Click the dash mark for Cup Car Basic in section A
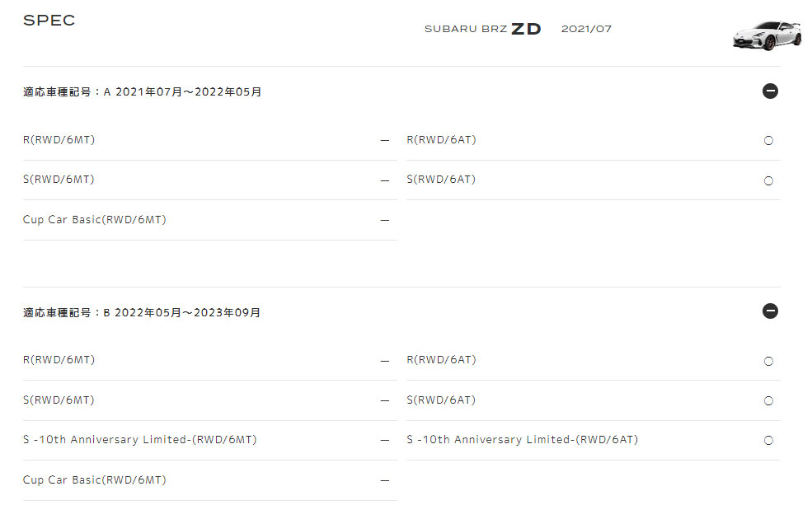The height and width of the screenshot is (519, 812). click(x=384, y=221)
